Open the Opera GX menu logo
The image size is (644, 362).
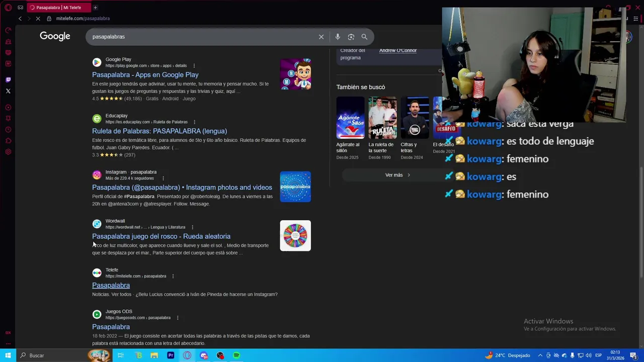click(x=8, y=8)
